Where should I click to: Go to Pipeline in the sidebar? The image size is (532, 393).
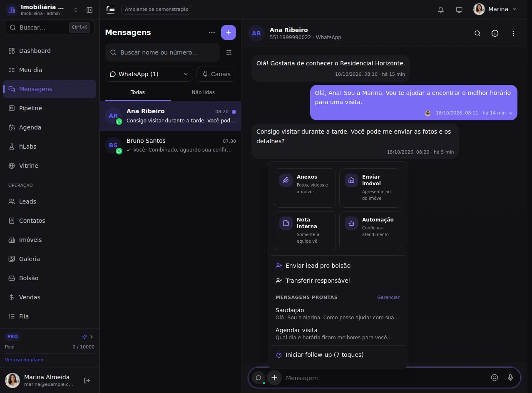point(50,108)
